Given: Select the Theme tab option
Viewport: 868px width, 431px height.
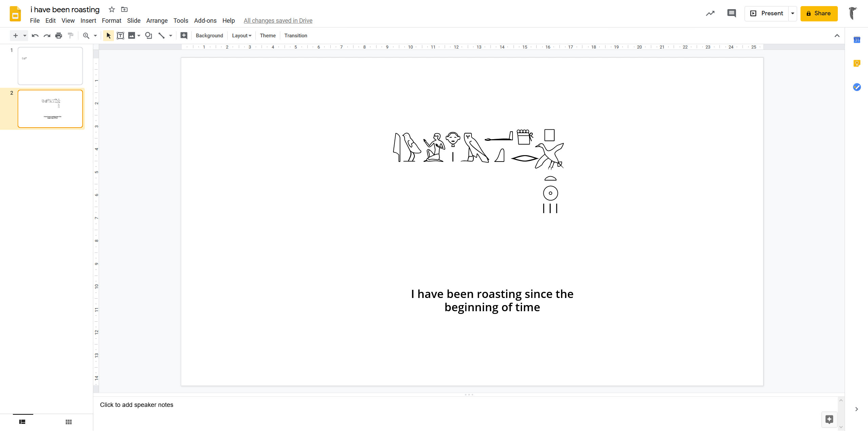Looking at the screenshot, I should pyautogui.click(x=268, y=35).
